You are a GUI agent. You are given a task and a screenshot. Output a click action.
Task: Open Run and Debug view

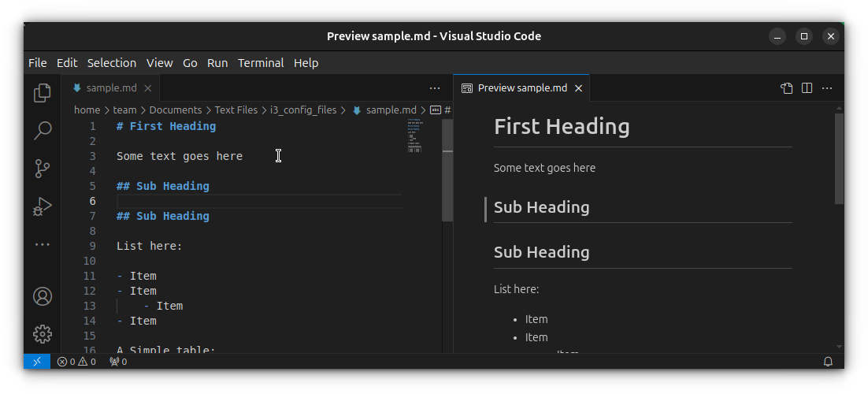click(x=43, y=206)
